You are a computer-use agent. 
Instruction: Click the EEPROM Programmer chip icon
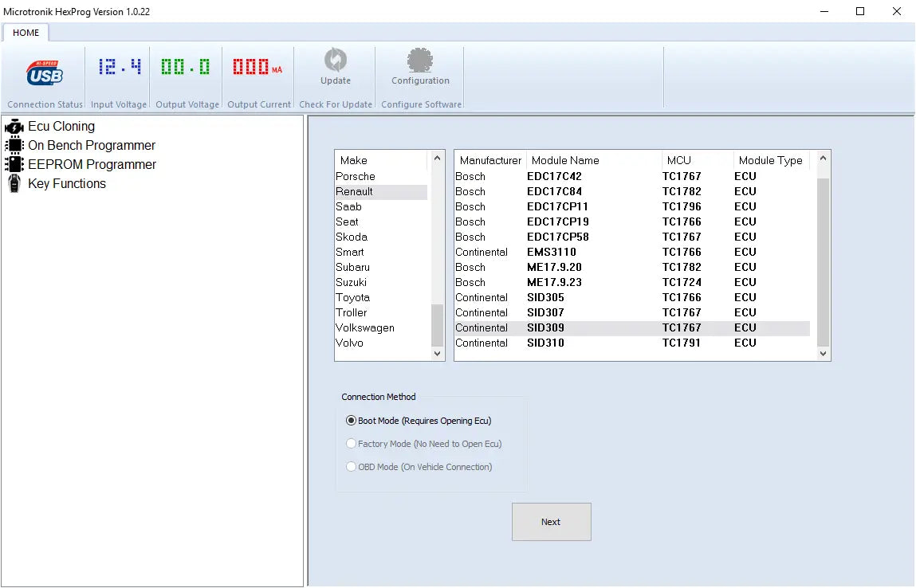pyautogui.click(x=14, y=165)
